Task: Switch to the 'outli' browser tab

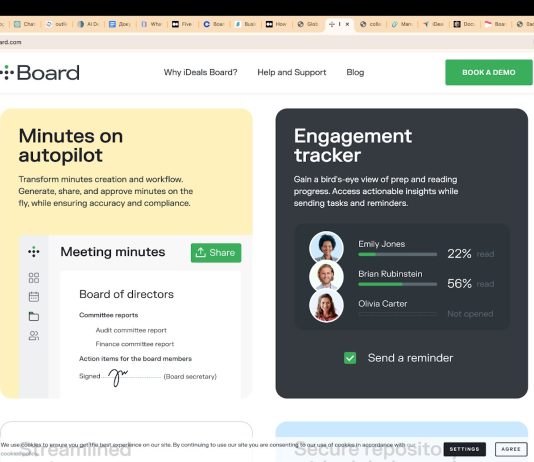Action: [57, 24]
